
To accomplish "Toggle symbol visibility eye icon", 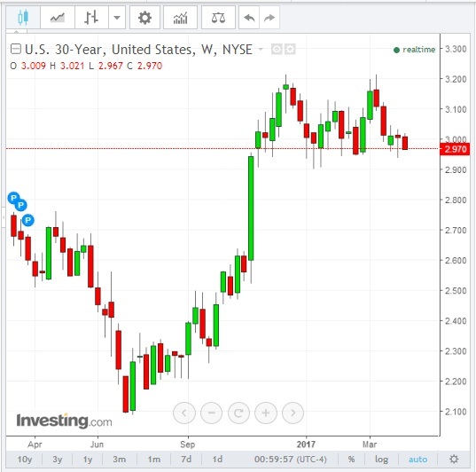I will tap(277, 49).
